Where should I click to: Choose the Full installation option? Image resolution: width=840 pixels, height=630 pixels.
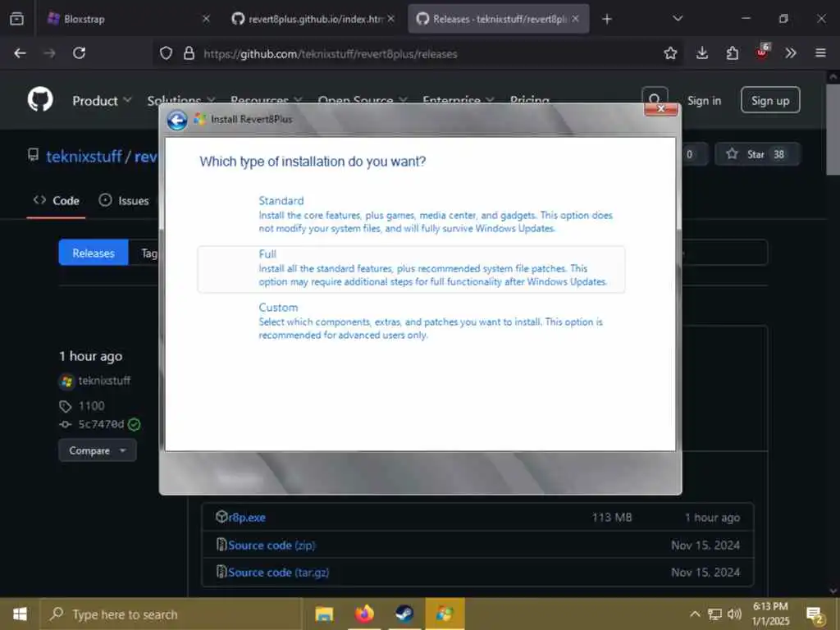[x=411, y=269]
